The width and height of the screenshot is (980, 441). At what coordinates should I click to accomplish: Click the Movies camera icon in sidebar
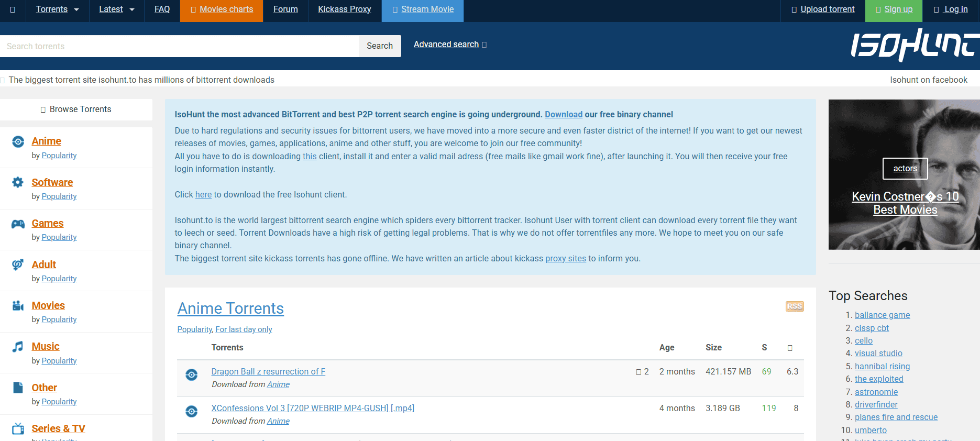pyautogui.click(x=18, y=305)
